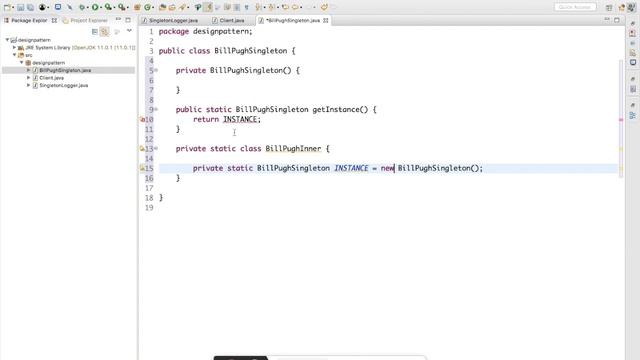The image size is (640, 360).
Task: Expand the SingletonLogger.java tree node
Action: [x=29, y=85]
